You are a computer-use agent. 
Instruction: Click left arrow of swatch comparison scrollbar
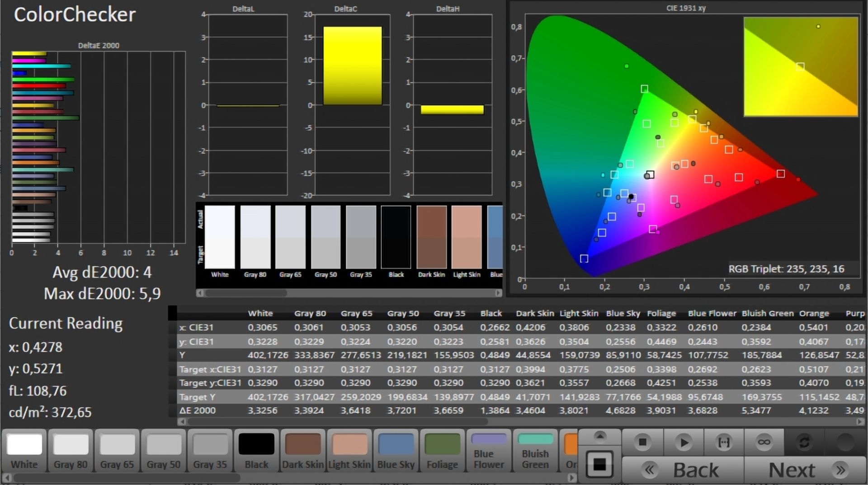pos(200,293)
